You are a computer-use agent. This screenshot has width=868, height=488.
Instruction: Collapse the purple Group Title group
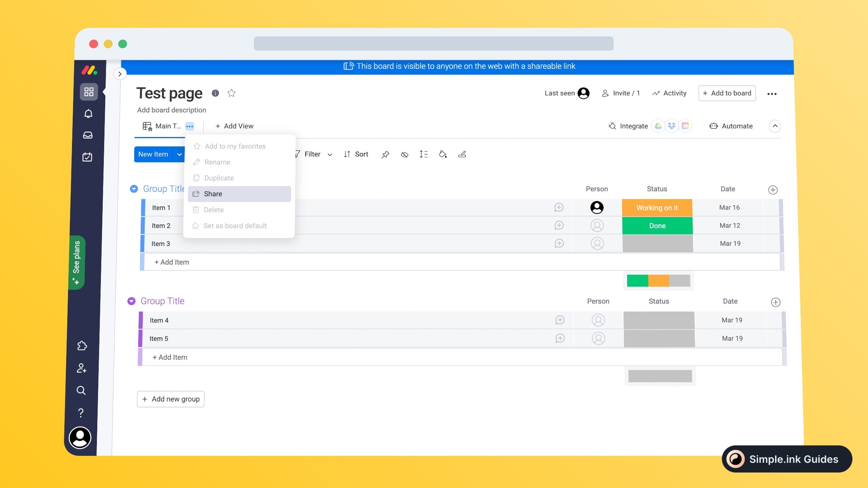tap(131, 301)
